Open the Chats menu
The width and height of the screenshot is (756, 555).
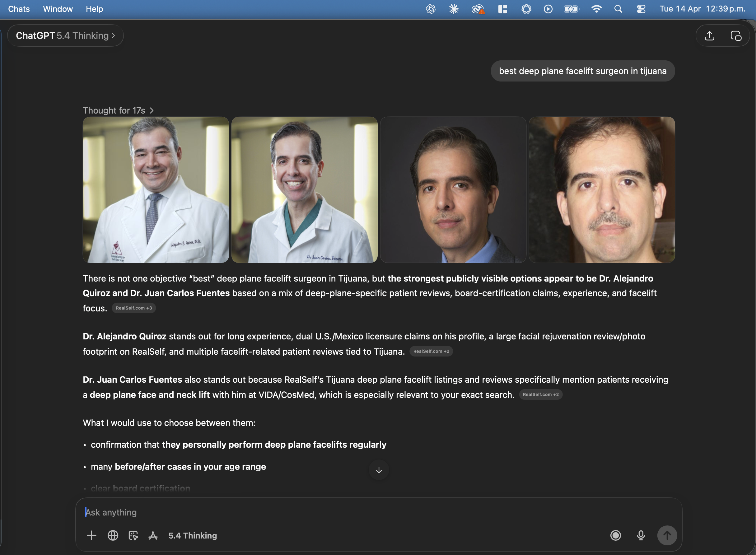pyautogui.click(x=18, y=9)
